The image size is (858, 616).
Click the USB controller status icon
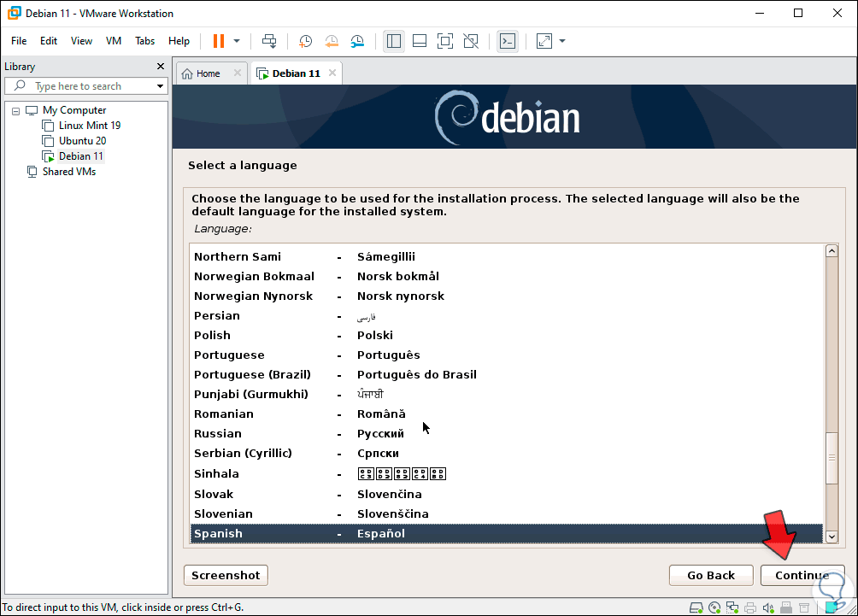(786, 607)
